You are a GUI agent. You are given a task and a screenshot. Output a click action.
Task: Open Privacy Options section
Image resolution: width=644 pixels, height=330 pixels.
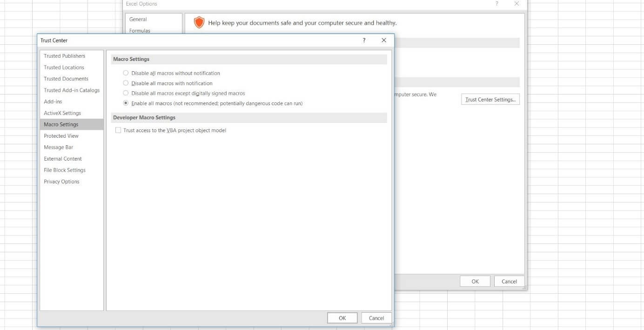pyautogui.click(x=72, y=182)
